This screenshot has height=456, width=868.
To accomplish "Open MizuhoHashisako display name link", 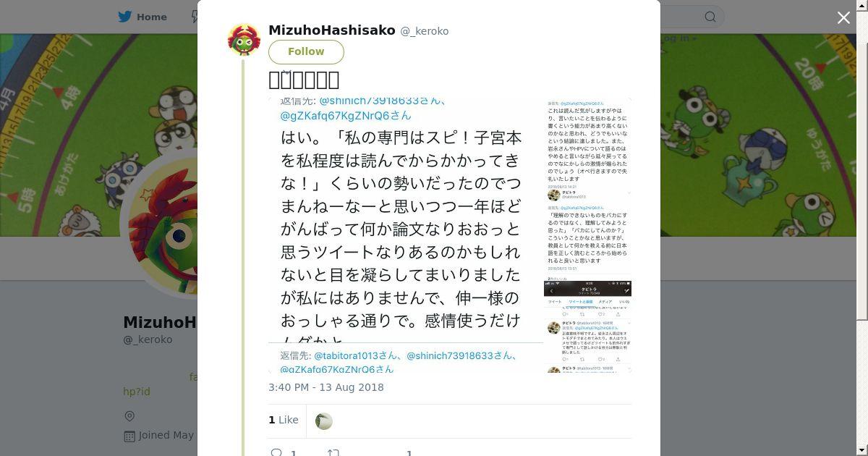I will click(x=332, y=30).
